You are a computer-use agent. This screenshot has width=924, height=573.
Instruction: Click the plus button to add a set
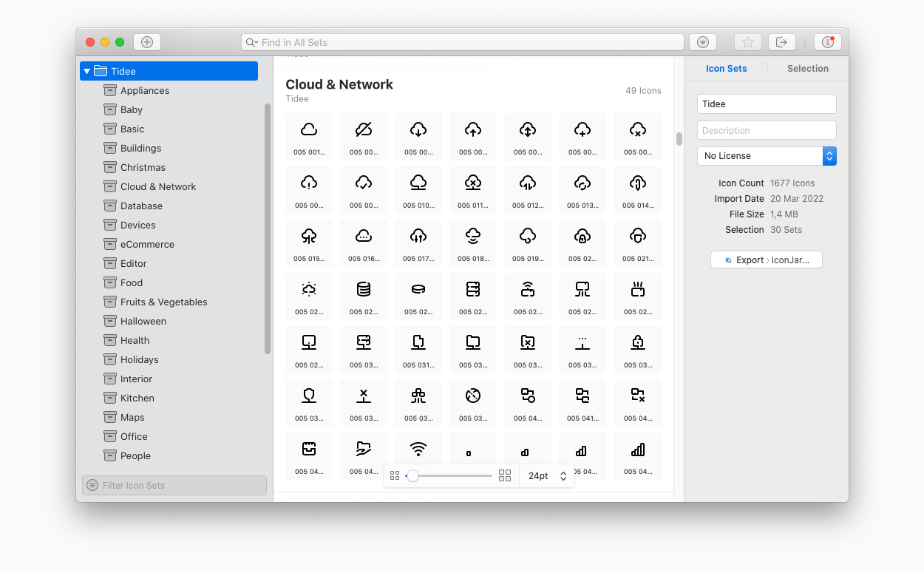pyautogui.click(x=146, y=41)
